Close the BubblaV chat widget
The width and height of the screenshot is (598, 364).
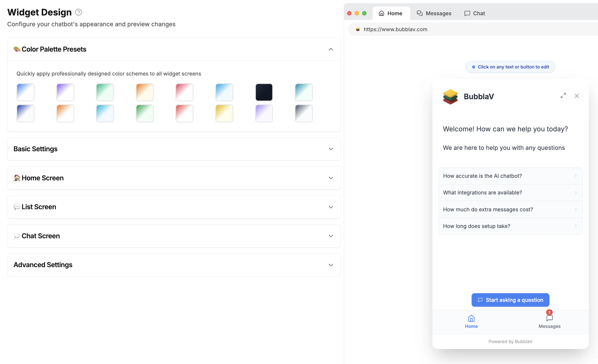(577, 96)
